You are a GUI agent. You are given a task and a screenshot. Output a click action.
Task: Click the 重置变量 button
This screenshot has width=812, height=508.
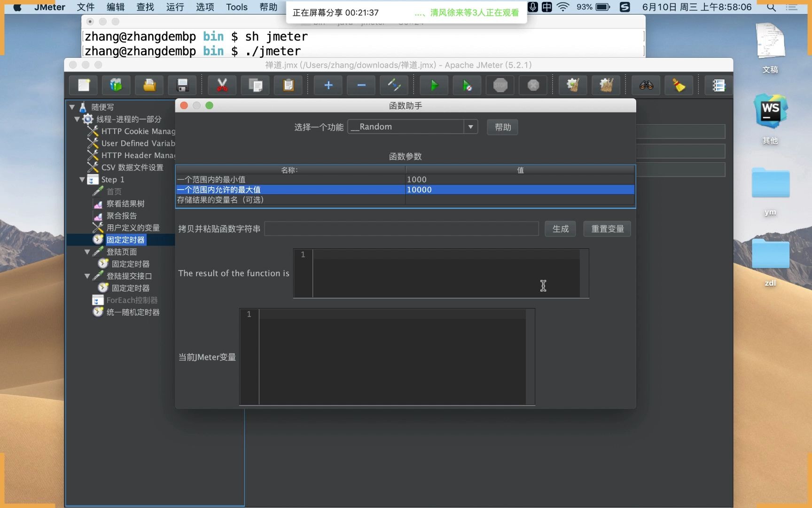(x=607, y=229)
